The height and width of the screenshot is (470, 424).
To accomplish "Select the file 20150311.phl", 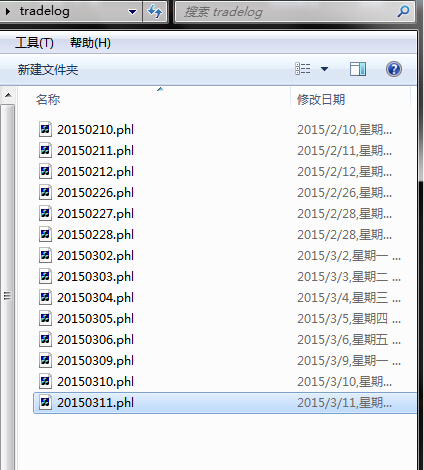I will coord(225,403).
